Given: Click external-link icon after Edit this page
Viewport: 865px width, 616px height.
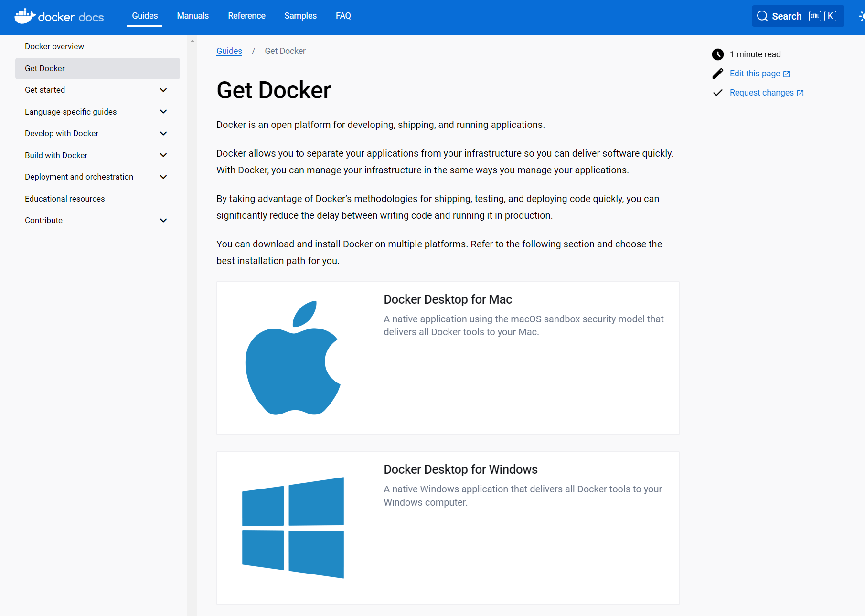Looking at the screenshot, I should point(787,74).
